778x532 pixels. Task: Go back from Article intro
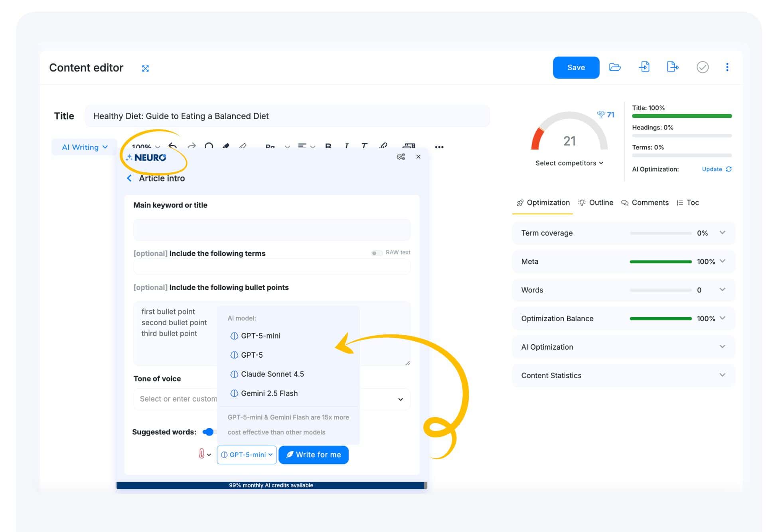[129, 178]
